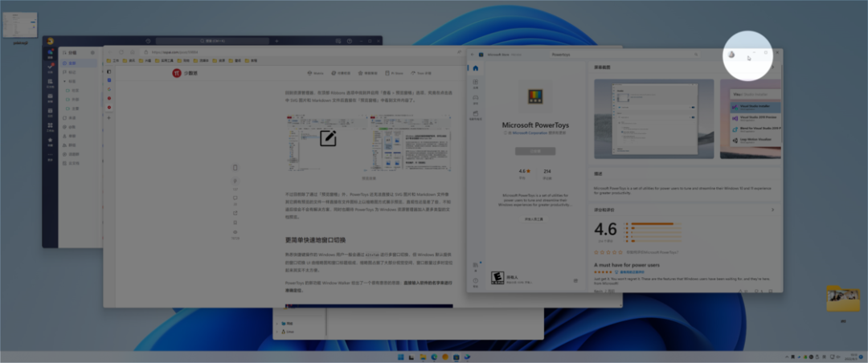This screenshot has height=363, width=868.
Task: Open Home in Microsoft Store sidebar
Action: [475, 68]
